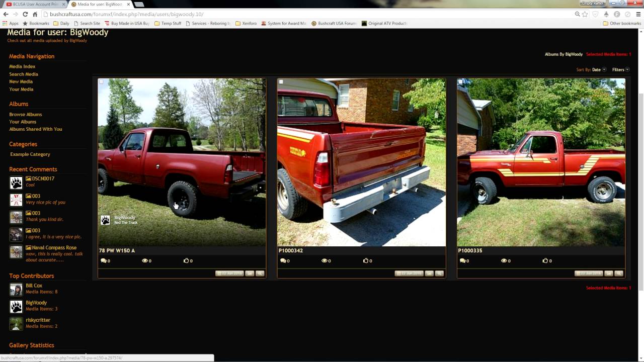Click the small image button beside date on P1000342

pos(429,274)
